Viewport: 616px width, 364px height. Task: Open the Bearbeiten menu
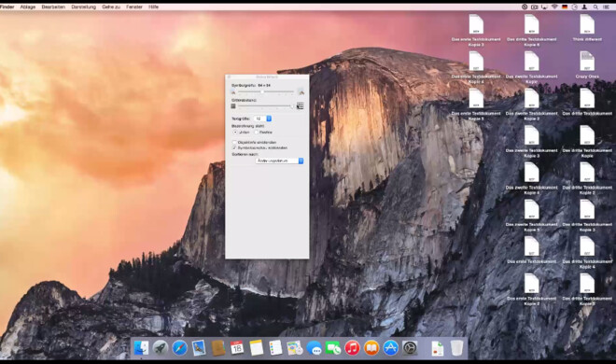[53, 7]
